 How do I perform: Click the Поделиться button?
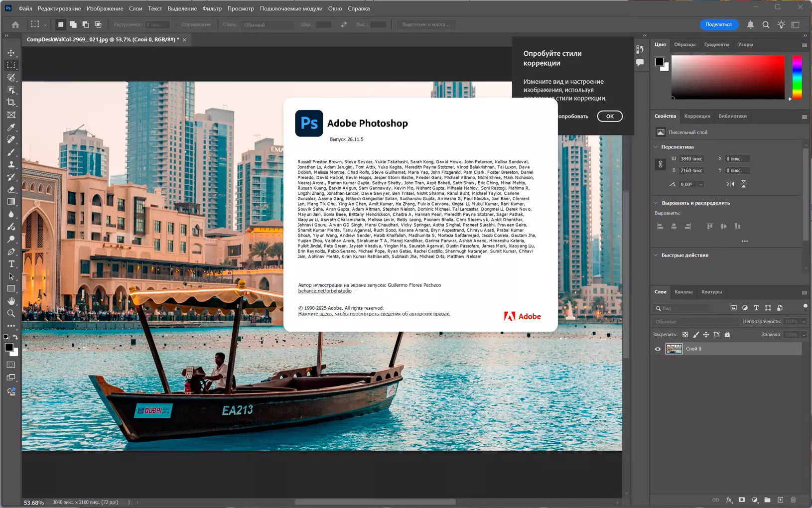pos(718,24)
